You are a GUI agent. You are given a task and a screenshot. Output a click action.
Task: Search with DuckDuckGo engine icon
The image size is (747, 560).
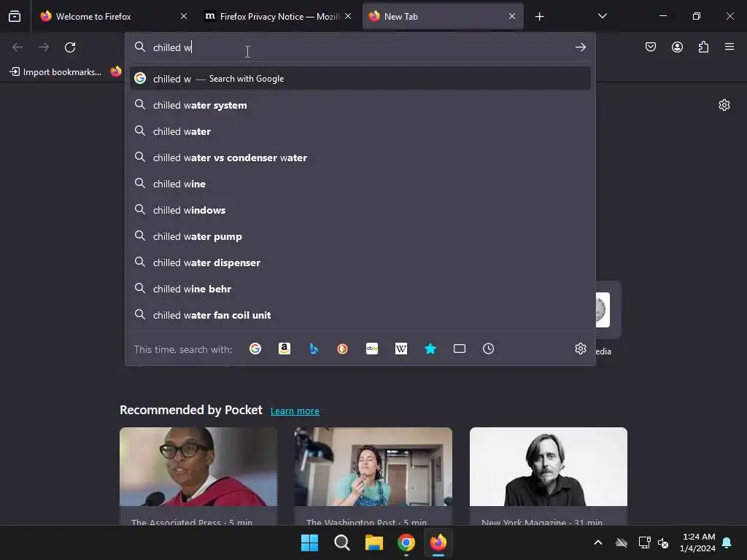pyautogui.click(x=343, y=349)
